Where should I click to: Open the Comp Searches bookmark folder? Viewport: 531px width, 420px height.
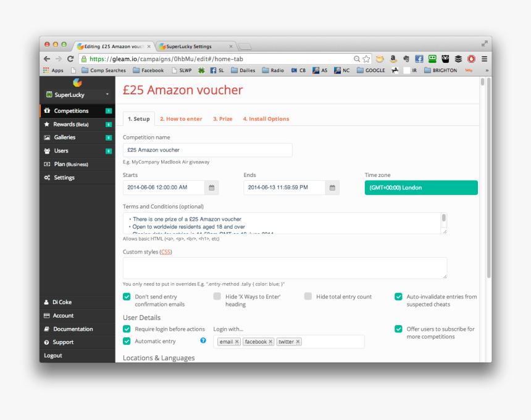(x=104, y=70)
